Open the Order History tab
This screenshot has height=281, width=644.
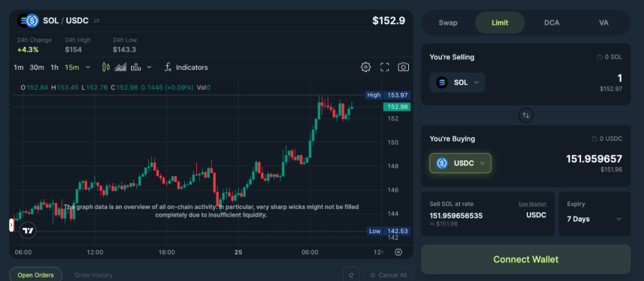pos(94,275)
